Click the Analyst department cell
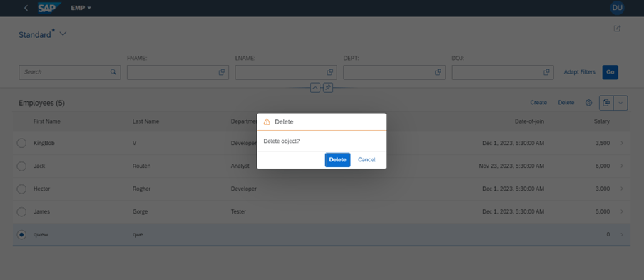 pos(240,166)
